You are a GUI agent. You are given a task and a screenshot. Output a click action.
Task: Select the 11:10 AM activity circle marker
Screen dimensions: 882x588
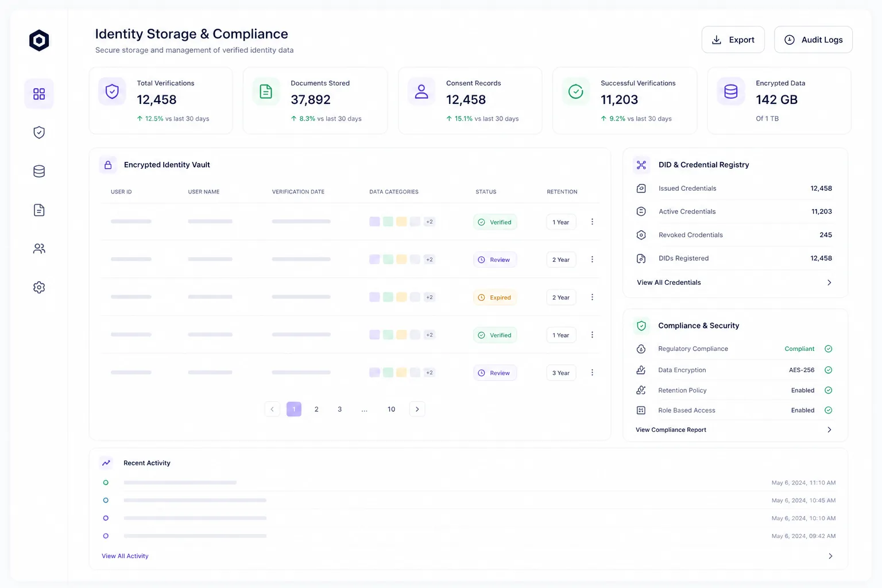click(x=106, y=483)
